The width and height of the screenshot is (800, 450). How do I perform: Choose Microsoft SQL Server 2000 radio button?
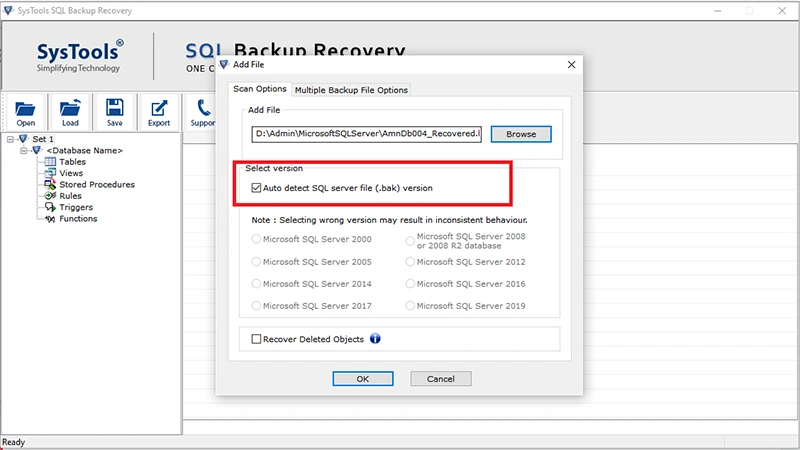[x=256, y=239]
